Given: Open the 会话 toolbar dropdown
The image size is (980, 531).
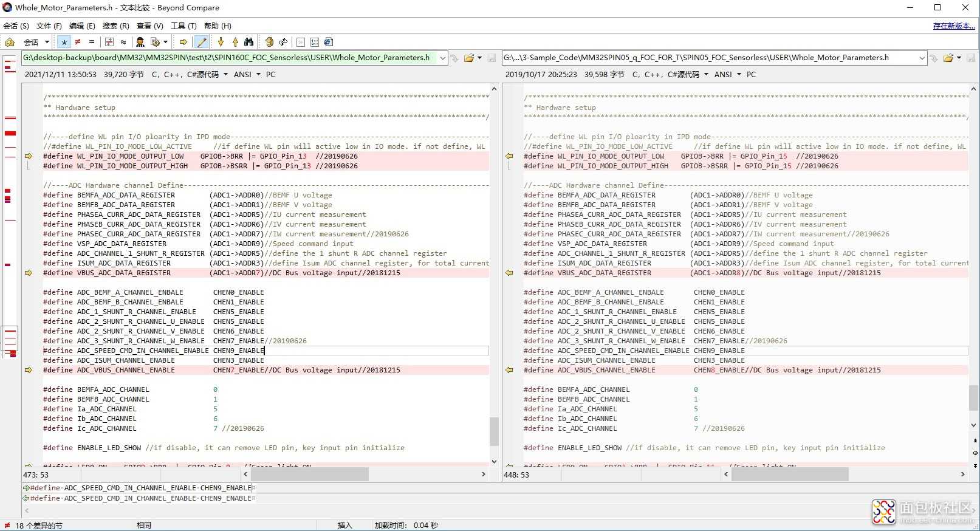Looking at the screenshot, I should pos(47,42).
